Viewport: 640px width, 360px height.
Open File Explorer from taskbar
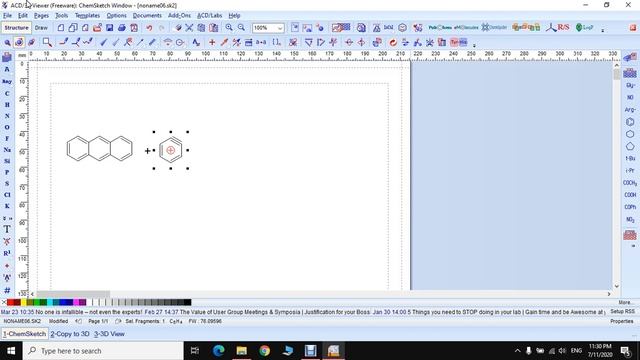[242, 351]
